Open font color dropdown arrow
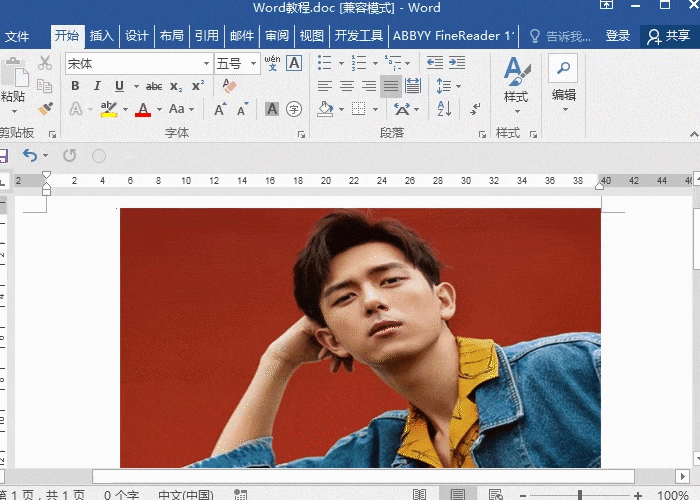Image resolution: width=700 pixels, height=500 pixels. pyautogui.click(x=159, y=109)
